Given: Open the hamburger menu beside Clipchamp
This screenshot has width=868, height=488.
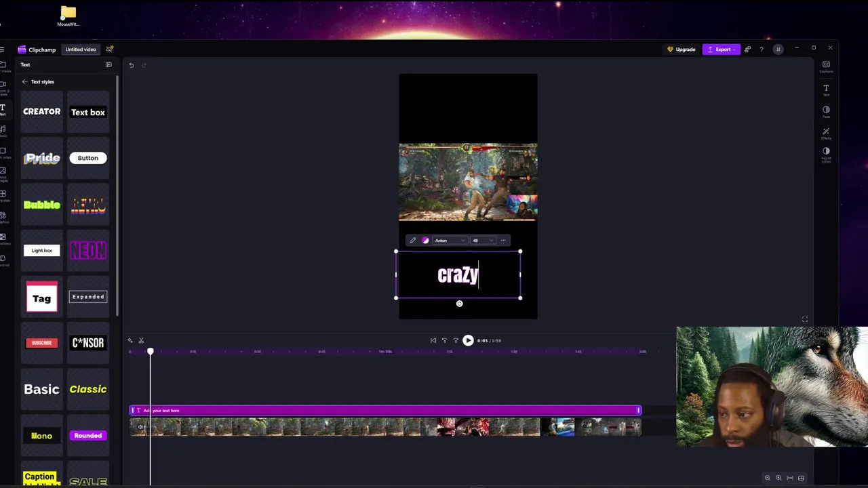Looking at the screenshot, I should click(x=3, y=49).
